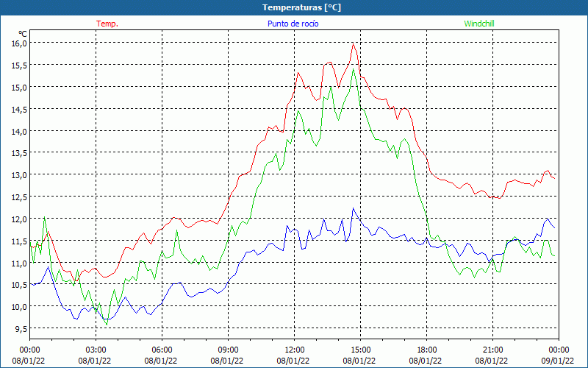The image size is (588, 368).
Task: Click the 06:00 time axis label
Action: pos(162,350)
